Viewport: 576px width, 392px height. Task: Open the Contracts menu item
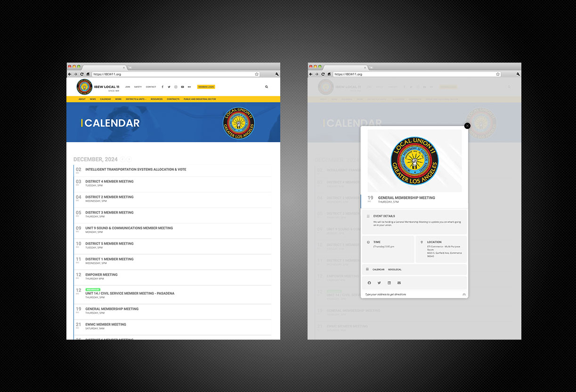point(173,99)
